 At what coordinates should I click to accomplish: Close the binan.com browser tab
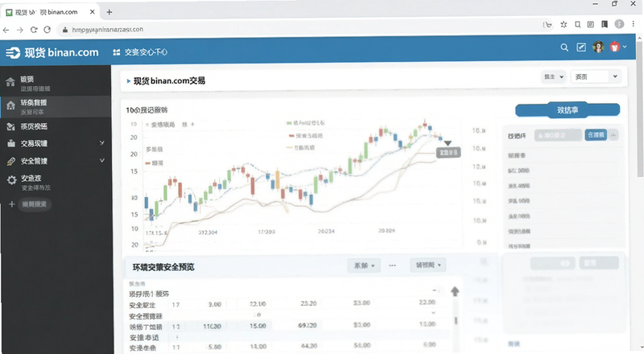93,12
